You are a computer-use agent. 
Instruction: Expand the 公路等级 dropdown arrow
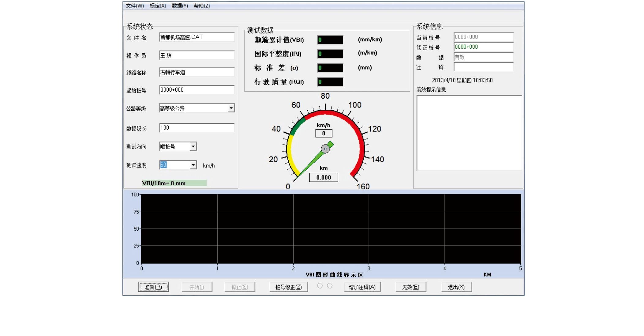pyautogui.click(x=231, y=108)
